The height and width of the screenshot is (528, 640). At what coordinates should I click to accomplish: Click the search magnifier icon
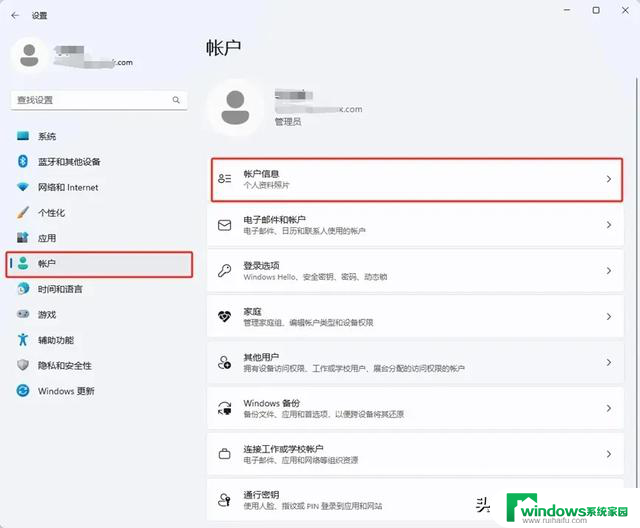pyautogui.click(x=176, y=100)
